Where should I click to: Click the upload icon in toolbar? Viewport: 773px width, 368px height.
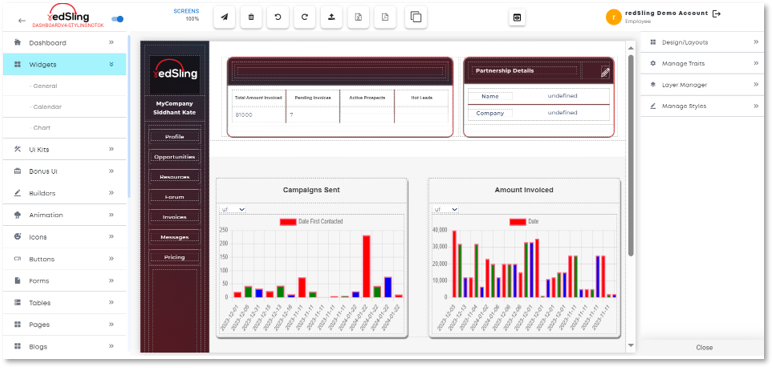[x=331, y=17]
